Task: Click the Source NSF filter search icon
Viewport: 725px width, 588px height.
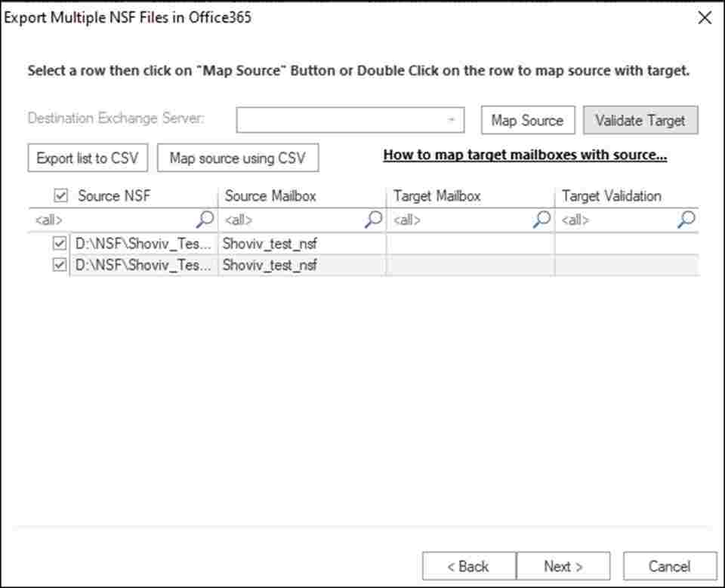Action: click(205, 220)
